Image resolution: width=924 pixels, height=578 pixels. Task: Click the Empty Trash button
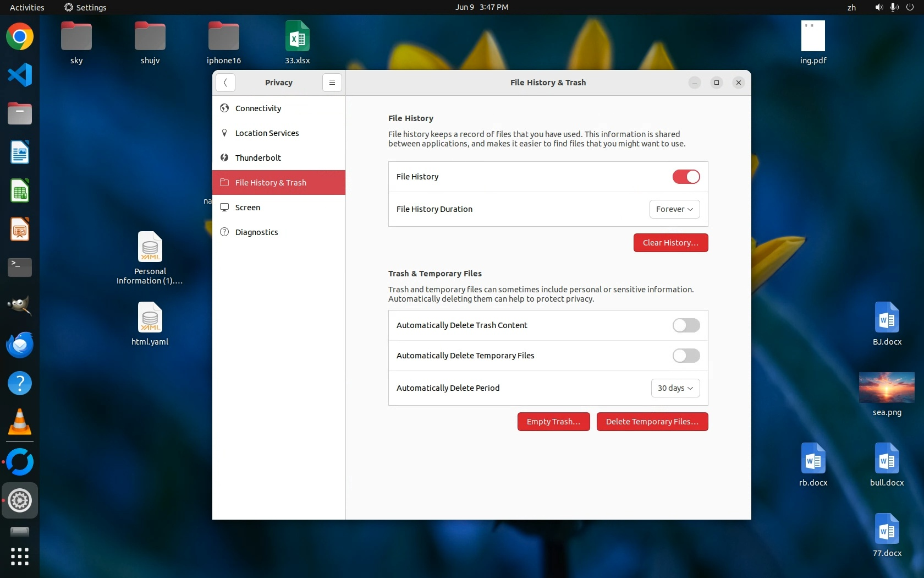[553, 422]
